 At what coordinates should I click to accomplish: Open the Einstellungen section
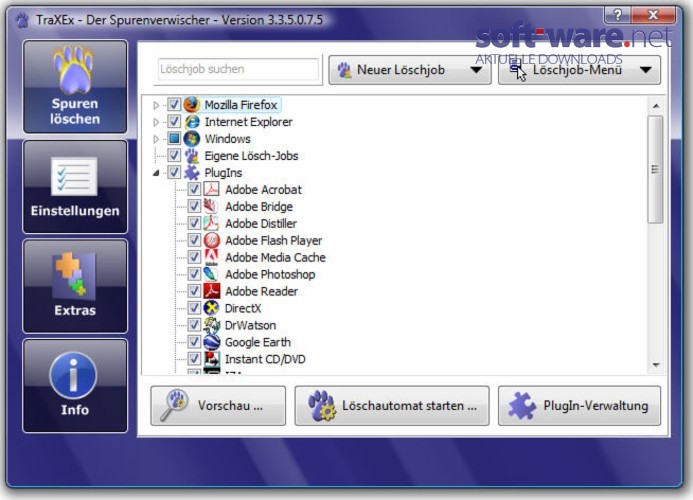pyautogui.click(x=75, y=187)
